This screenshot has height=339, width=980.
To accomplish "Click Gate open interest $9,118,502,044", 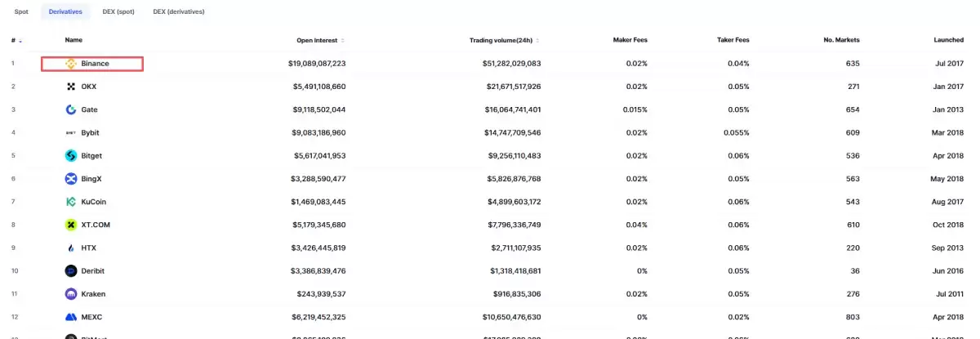I will pos(318,109).
